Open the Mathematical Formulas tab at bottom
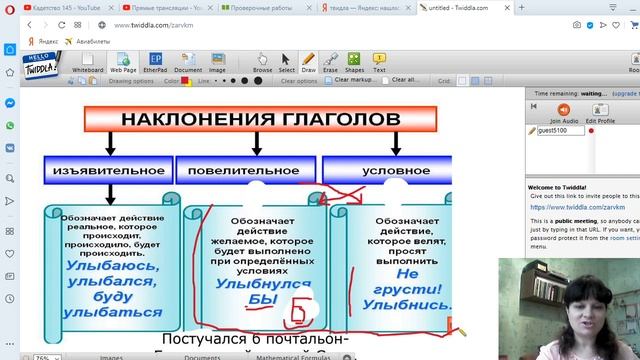The image size is (640, 360). [x=293, y=357]
